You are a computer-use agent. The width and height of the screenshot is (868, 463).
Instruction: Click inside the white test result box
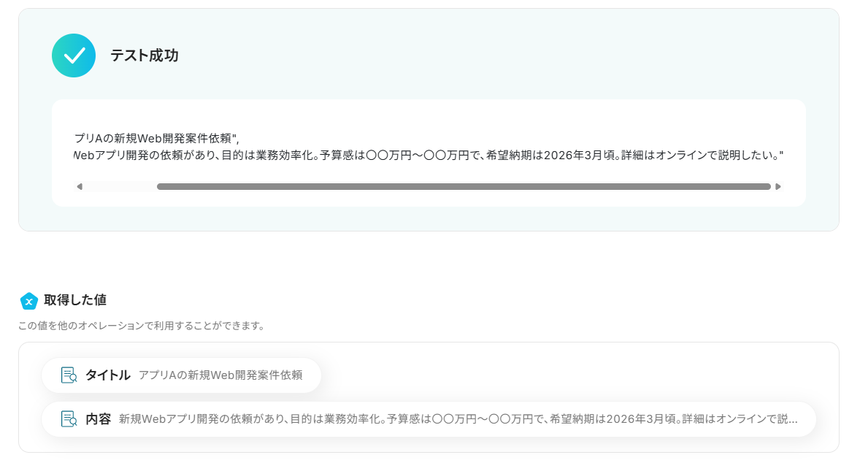pyautogui.click(x=429, y=153)
